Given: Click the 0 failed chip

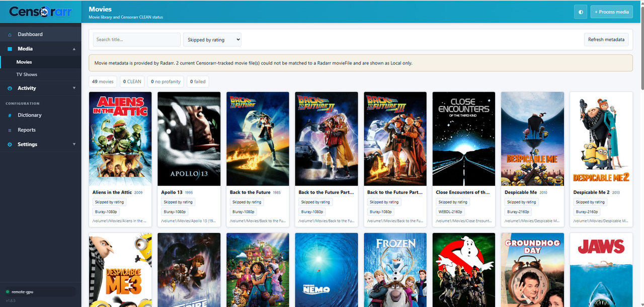Looking at the screenshot, I should click(197, 82).
